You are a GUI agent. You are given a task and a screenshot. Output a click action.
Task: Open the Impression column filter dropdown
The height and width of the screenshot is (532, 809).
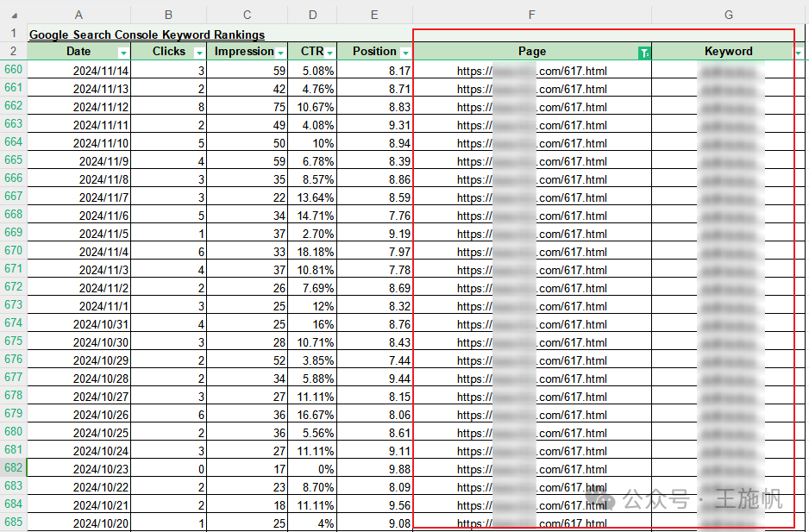[x=280, y=53]
